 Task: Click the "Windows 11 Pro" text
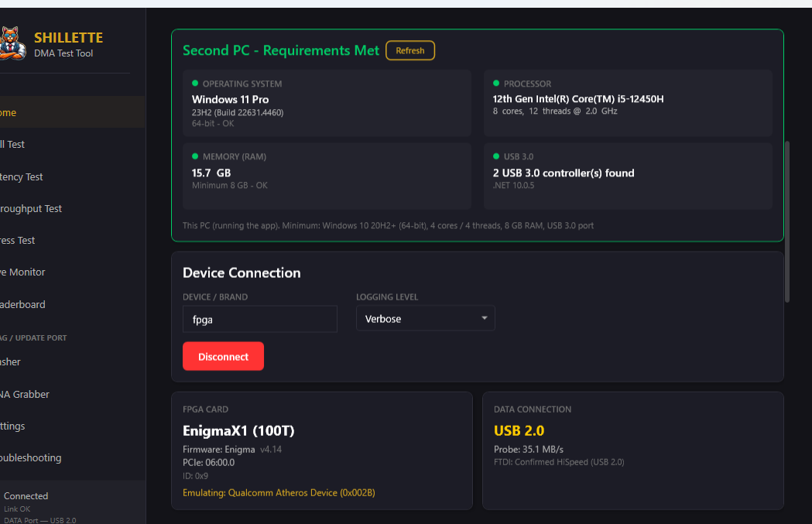point(231,99)
